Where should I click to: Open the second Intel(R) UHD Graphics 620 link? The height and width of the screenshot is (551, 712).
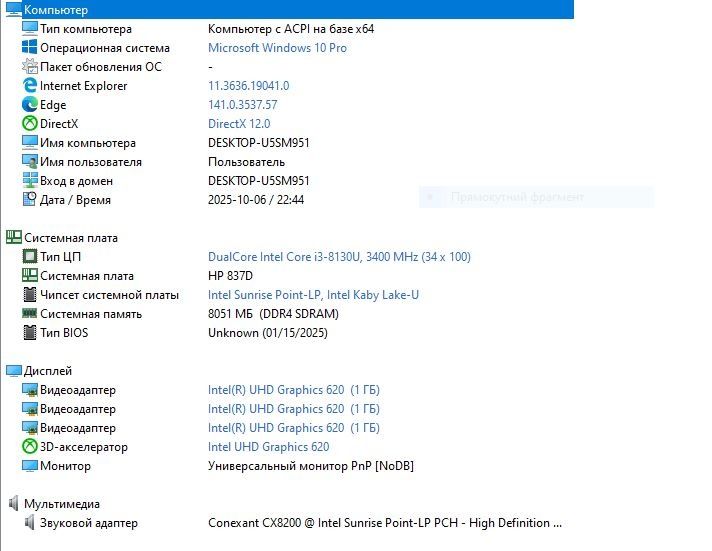click(x=293, y=409)
